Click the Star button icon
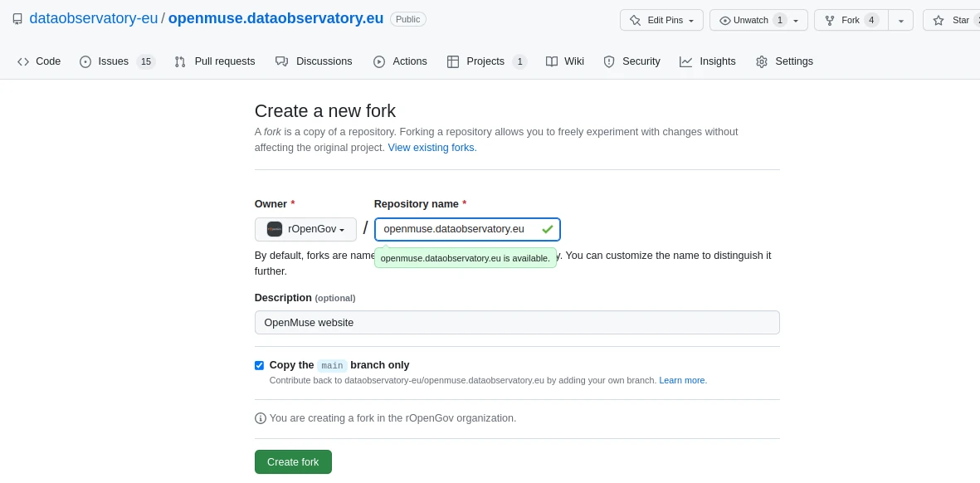Viewport: 980px width, 483px height. point(939,20)
